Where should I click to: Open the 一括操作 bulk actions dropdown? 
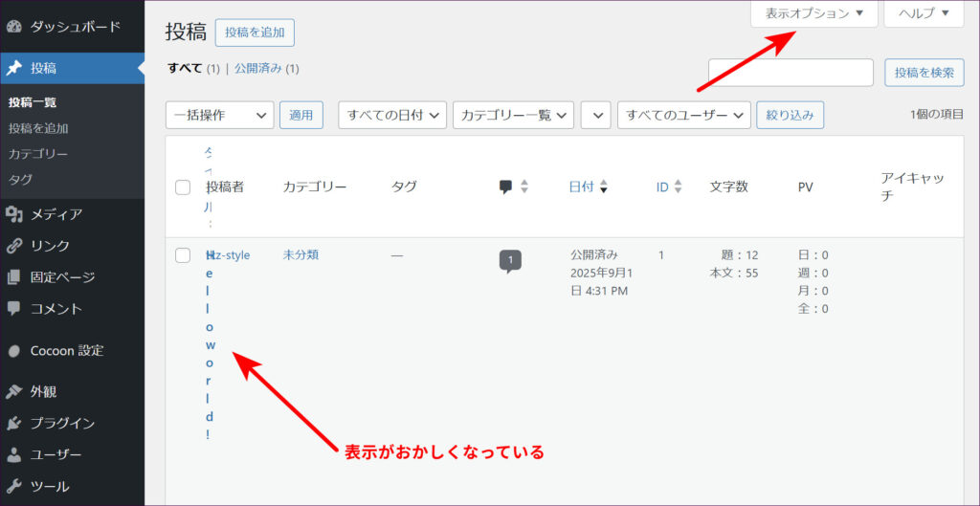click(x=220, y=115)
